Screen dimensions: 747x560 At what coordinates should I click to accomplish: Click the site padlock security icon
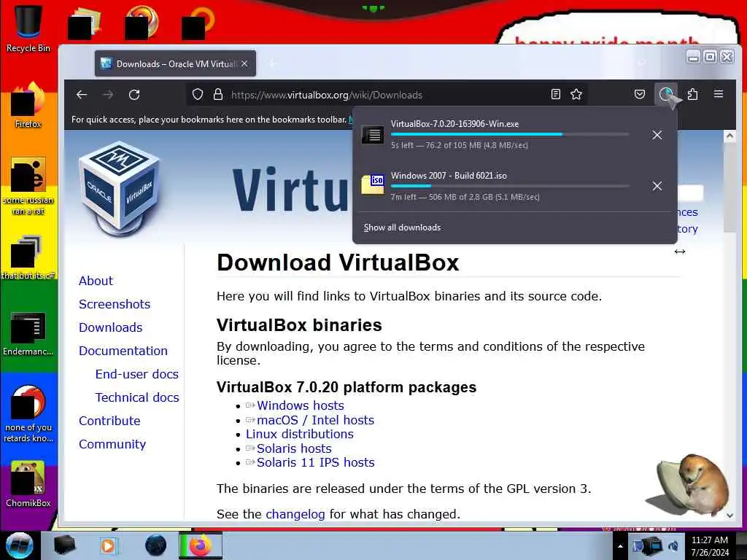(218, 94)
